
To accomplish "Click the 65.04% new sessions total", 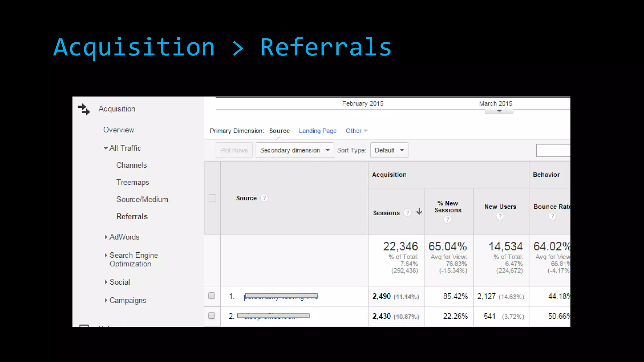I will 448,246.
